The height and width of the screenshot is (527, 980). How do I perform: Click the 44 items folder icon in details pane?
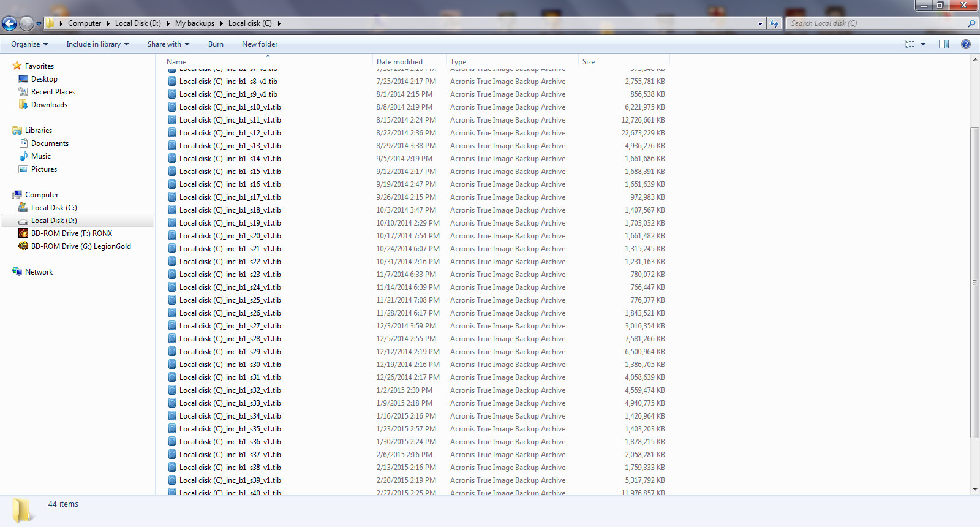point(23,510)
